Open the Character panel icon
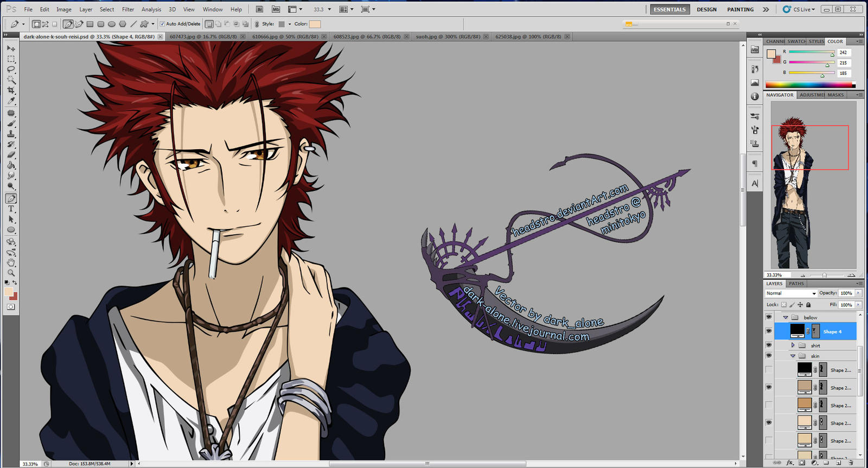This screenshot has width=868, height=468. [755, 184]
